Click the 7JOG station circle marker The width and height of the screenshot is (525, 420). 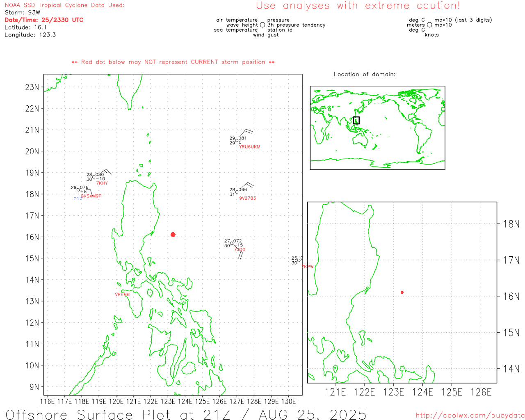(232, 243)
